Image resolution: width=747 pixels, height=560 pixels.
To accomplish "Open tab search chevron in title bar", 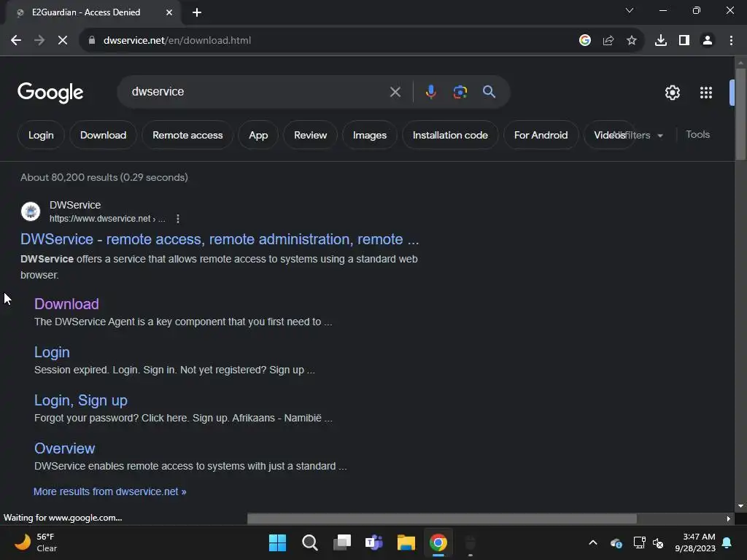I will tap(630, 10).
